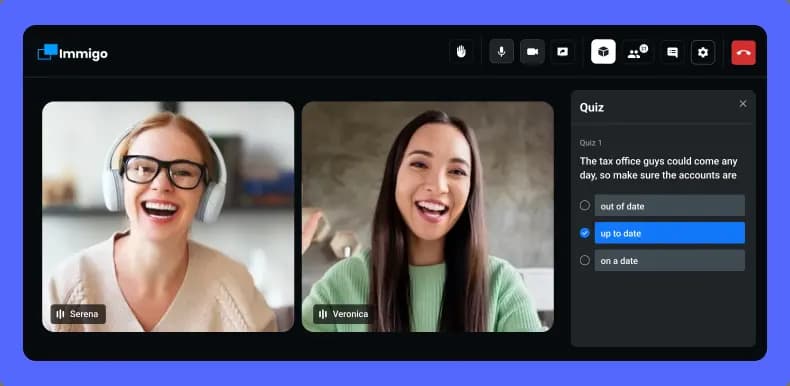790x386 pixels.
Task: Click the audio indicator beside Veronica
Action: (x=323, y=314)
